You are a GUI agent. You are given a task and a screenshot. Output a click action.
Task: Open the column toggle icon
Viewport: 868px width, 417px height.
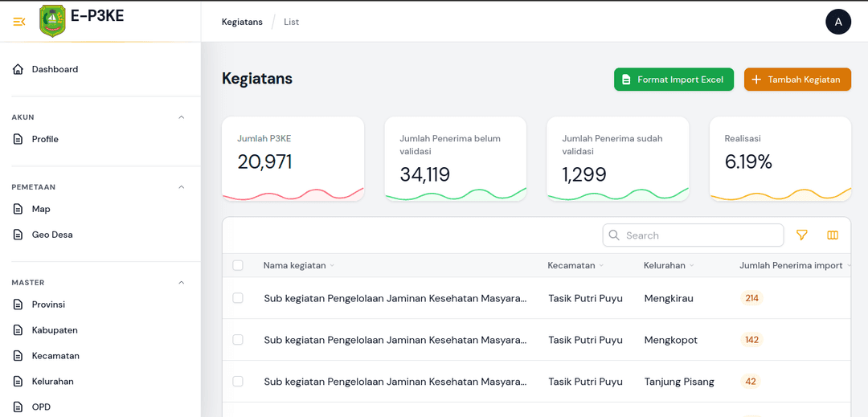(833, 235)
